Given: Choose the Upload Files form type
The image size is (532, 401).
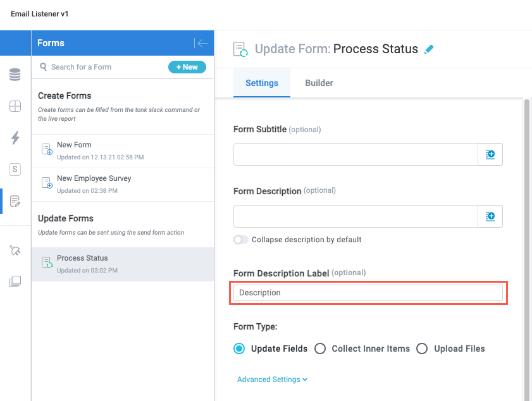Looking at the screenshot, I should 422,349.
